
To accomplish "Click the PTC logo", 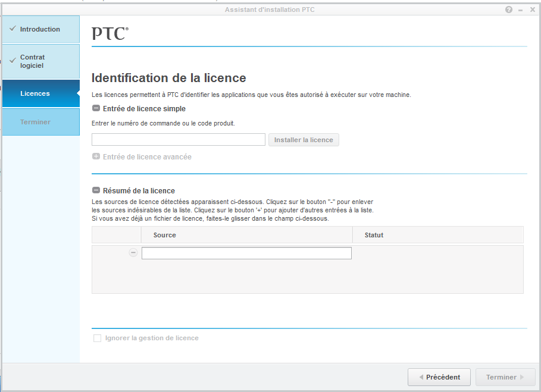I will pos(110,33).
